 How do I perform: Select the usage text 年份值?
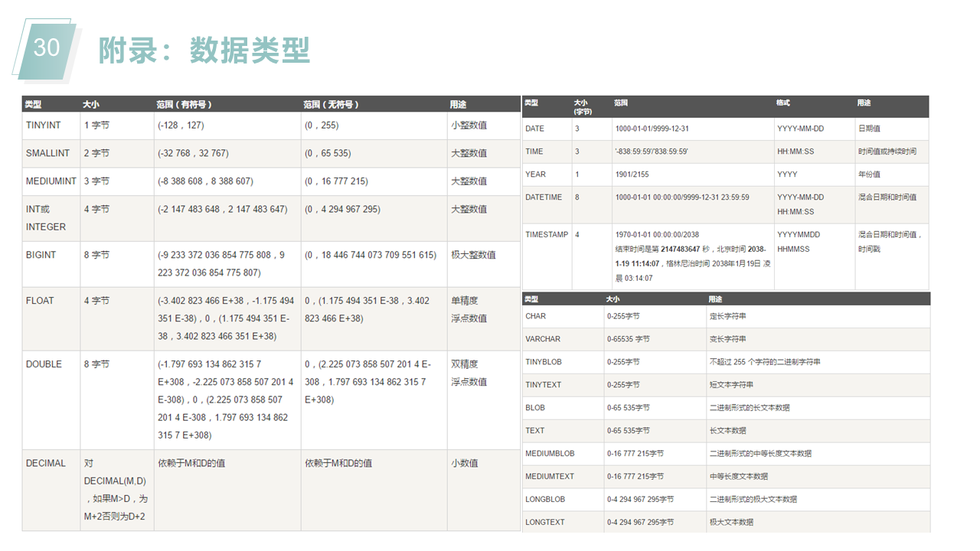pos(870,174)
